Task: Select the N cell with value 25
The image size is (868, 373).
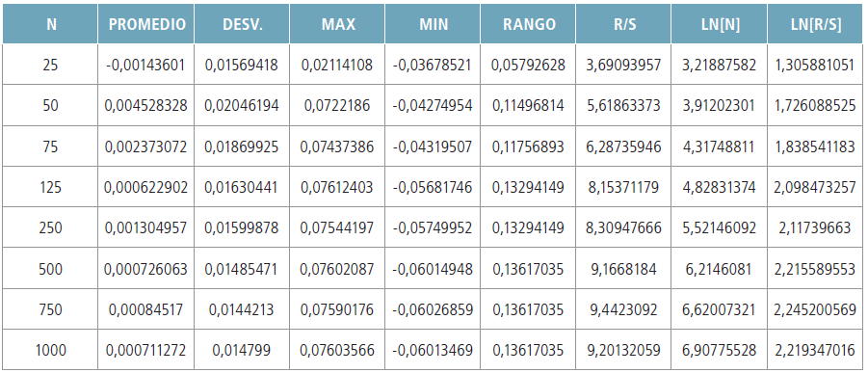Action: (x=50, y=65)
